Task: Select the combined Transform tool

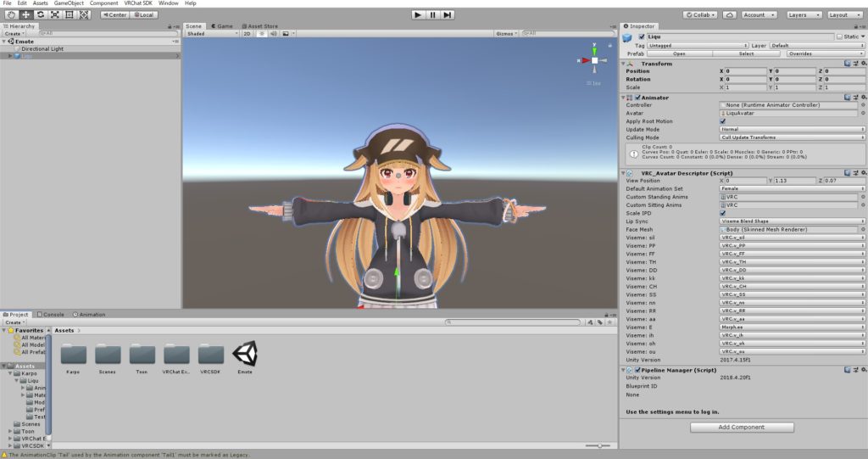Action: point(84,15)
